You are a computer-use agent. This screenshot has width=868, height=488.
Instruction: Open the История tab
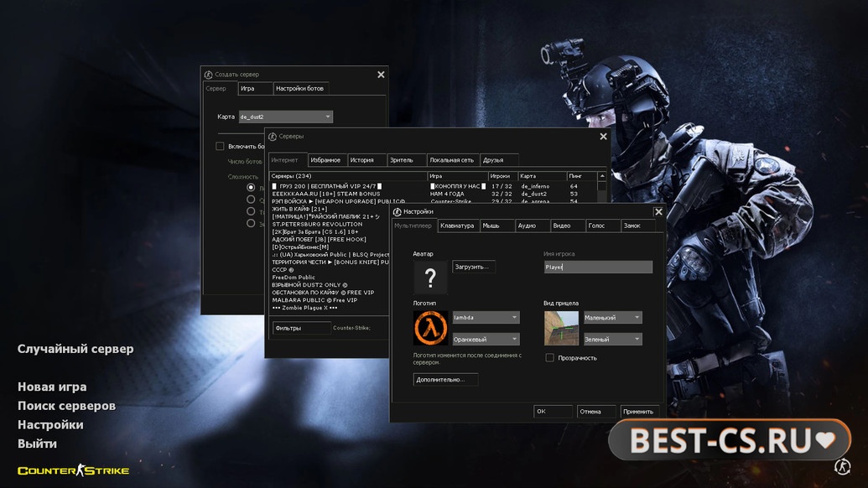tap(366, 160)
